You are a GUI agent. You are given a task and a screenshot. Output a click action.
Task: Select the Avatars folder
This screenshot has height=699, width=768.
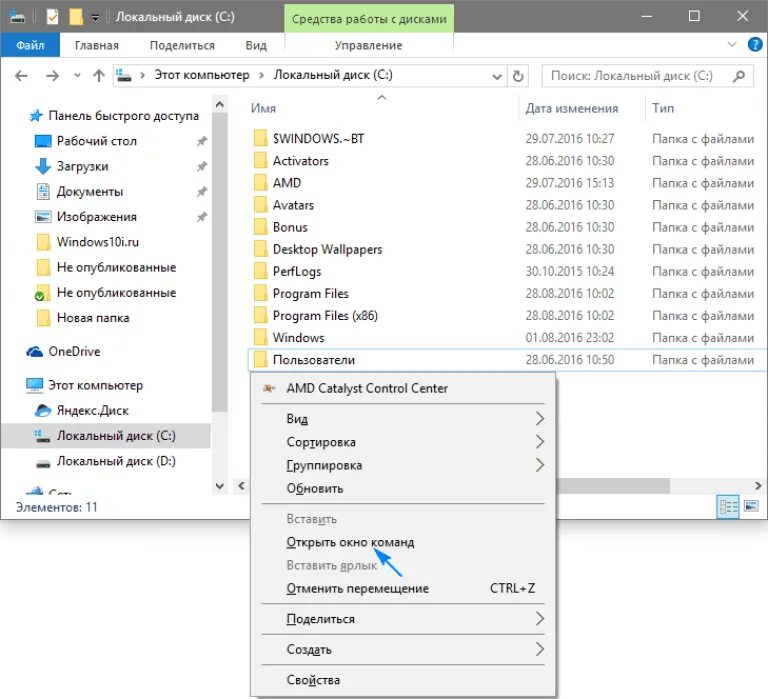pos(293,205)
